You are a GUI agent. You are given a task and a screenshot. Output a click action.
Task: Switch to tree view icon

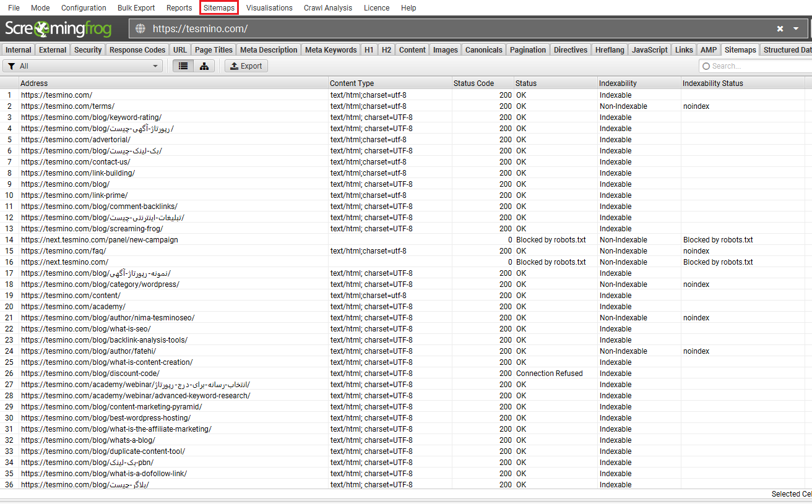(204, 66)
